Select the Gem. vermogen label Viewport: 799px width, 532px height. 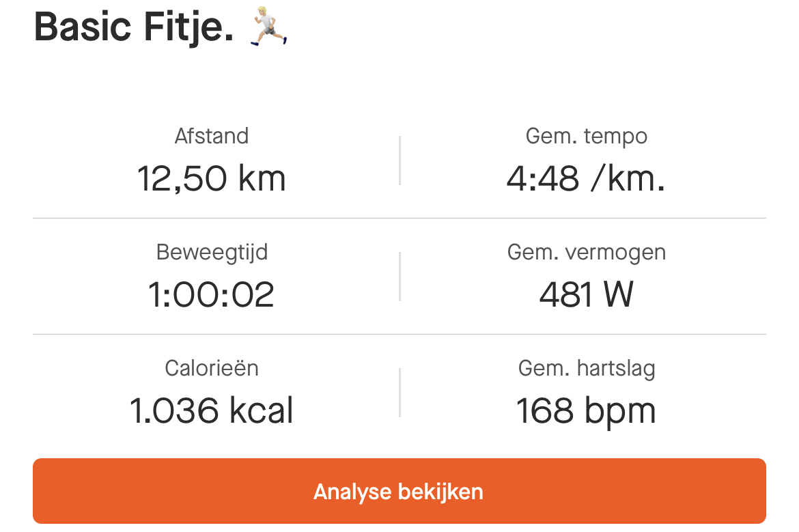click(x=587, y=253)
